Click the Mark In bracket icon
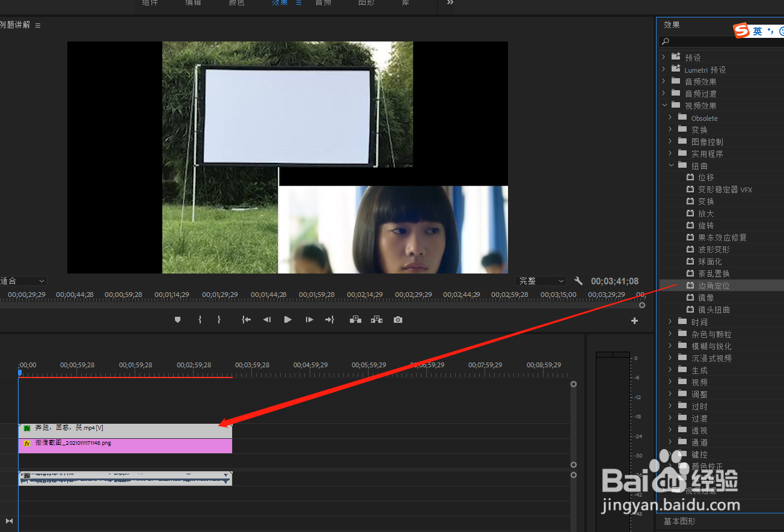Viewport: 784px width, 532px height. (x=200, y=320)
